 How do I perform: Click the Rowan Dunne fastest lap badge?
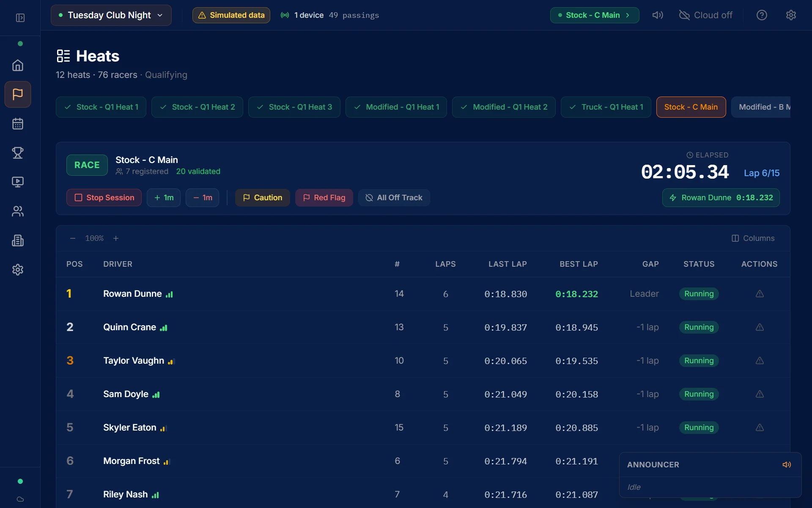point(721,198)
